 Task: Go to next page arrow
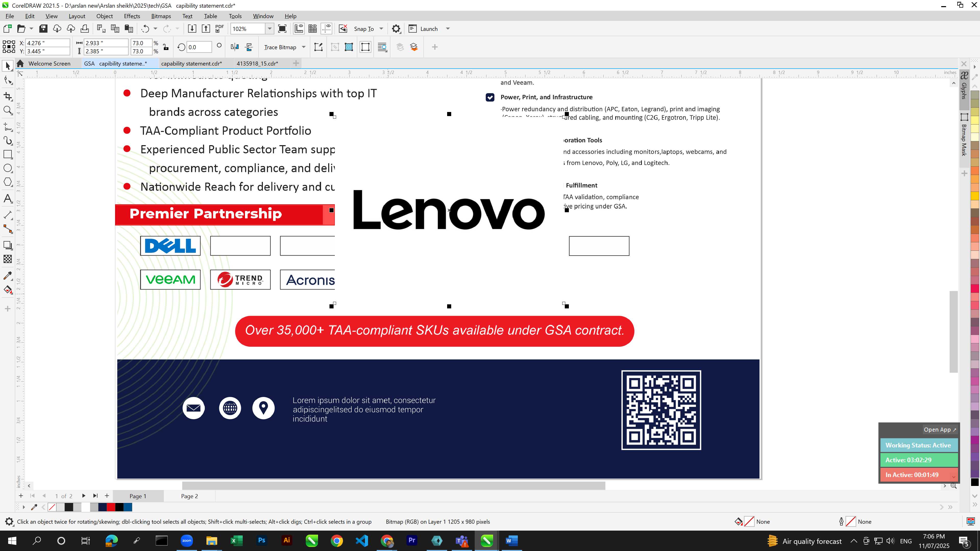84,496
